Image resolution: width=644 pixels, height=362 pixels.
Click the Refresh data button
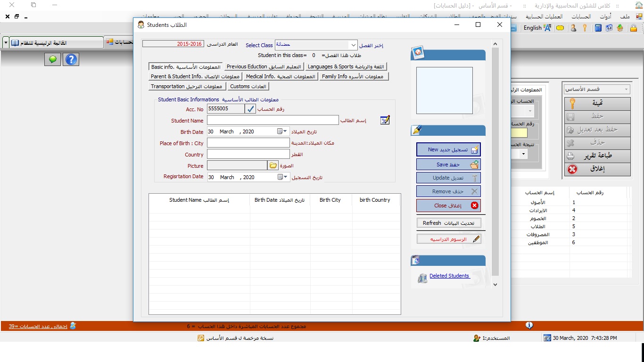(448, 223)
